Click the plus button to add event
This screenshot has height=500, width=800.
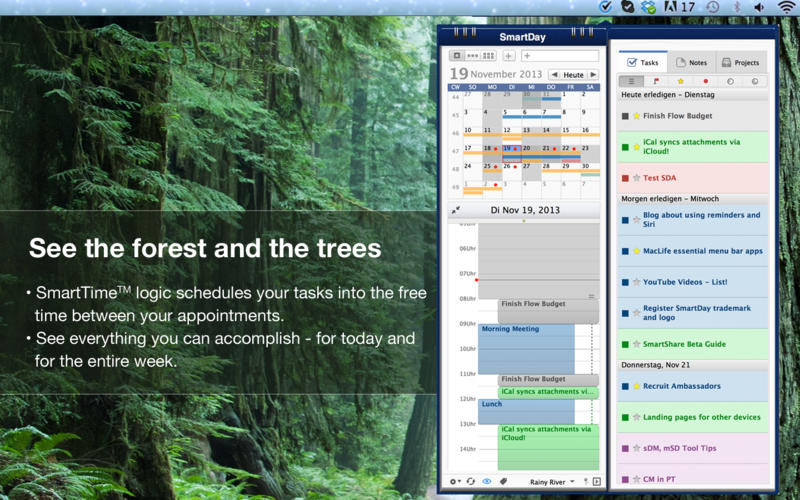point(509,56)
